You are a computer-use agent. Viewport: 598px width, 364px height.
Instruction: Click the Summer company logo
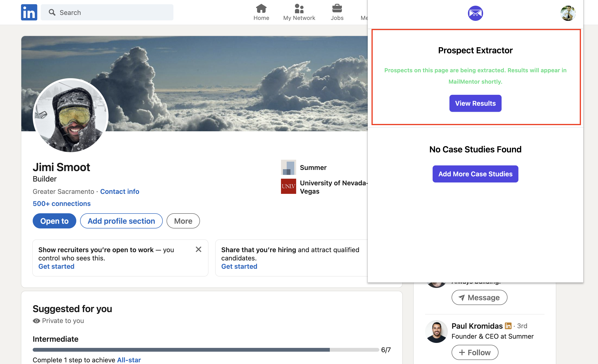click(x=288, y=167)
